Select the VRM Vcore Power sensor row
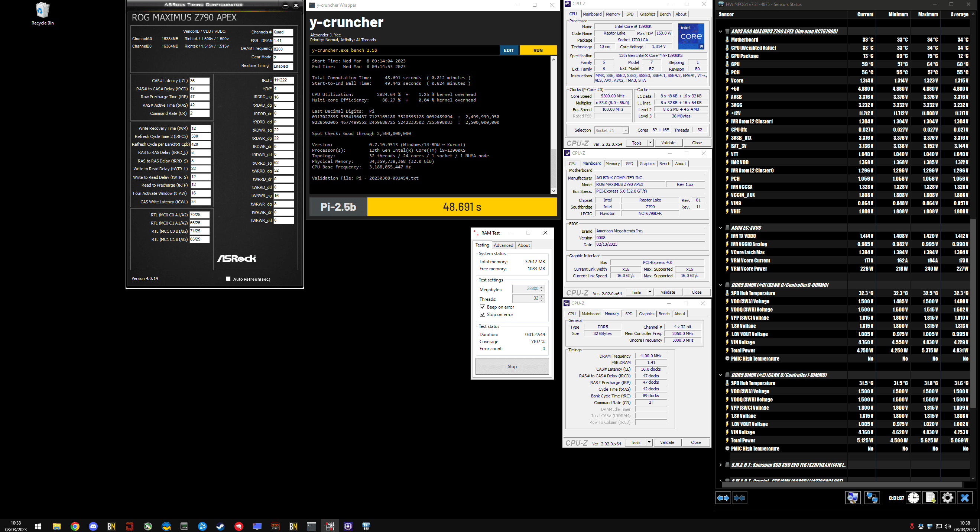Viewport: 980px width, 532px height. pos(848,269)
